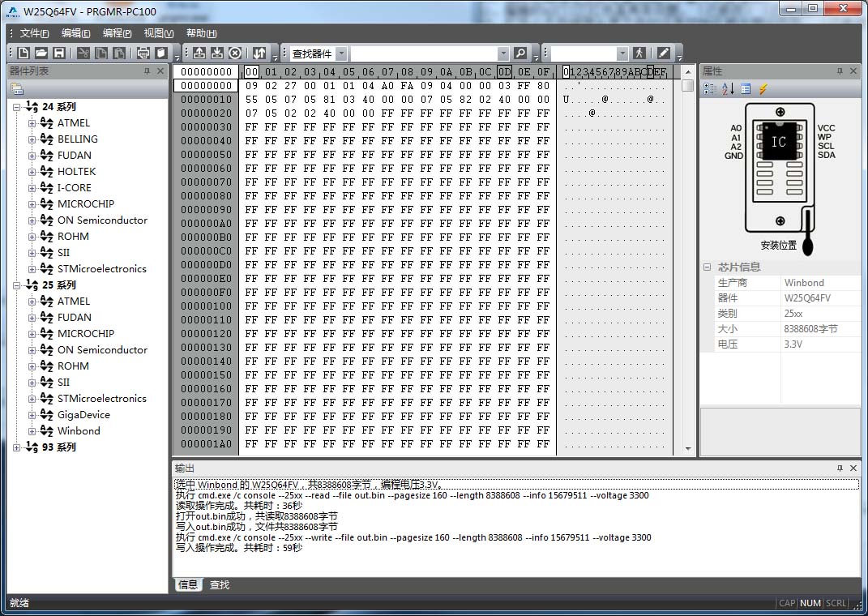Open the combo dropdown beside the walking figure
The image size is (868, 616).
(x=622, y=53)
